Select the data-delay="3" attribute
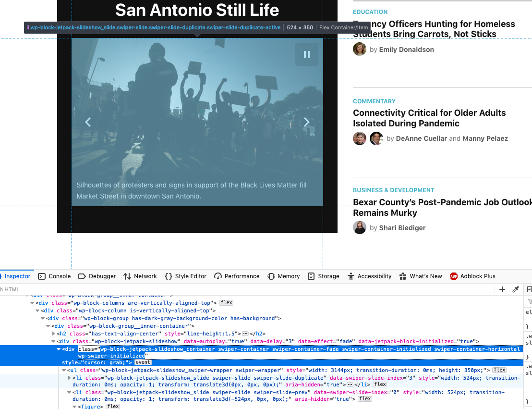The image size is (532, 409). coord(272,341)
